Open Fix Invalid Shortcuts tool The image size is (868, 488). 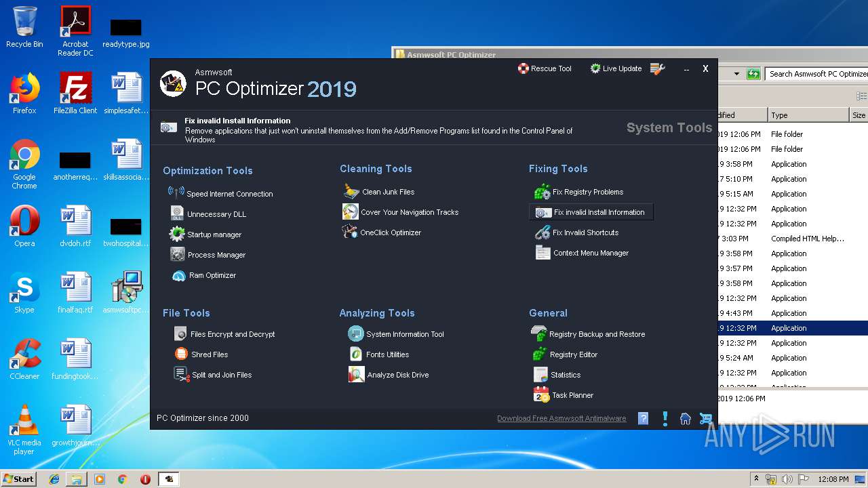[x=576, y=232]
